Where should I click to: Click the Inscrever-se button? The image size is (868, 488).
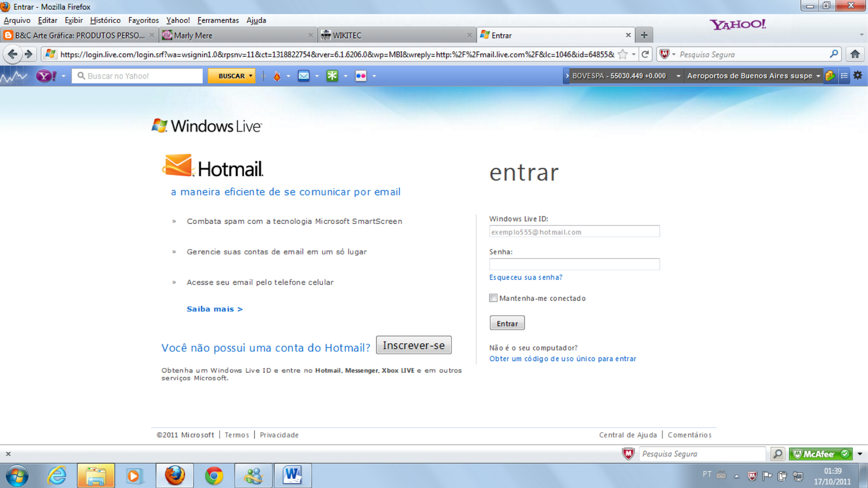click(413, 345)
